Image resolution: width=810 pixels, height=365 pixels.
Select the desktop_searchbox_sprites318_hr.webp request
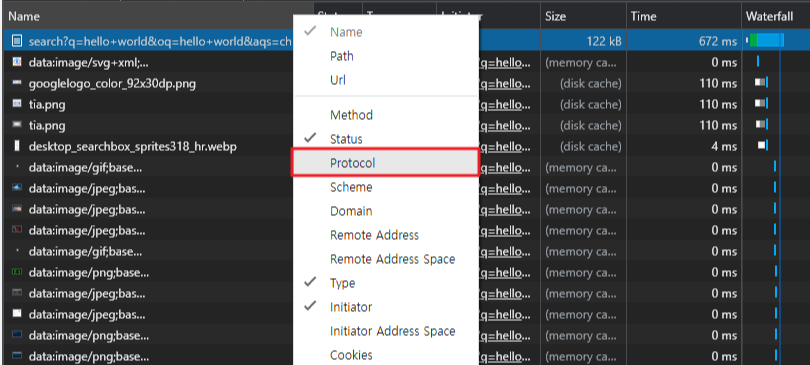(x=133, y=147)
